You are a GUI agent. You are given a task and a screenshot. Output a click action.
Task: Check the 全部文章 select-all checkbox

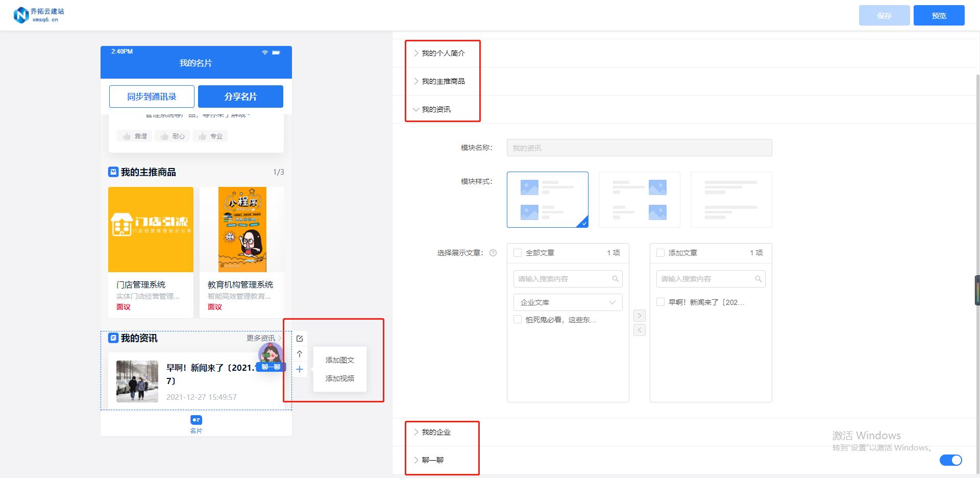tap(518, 253)
